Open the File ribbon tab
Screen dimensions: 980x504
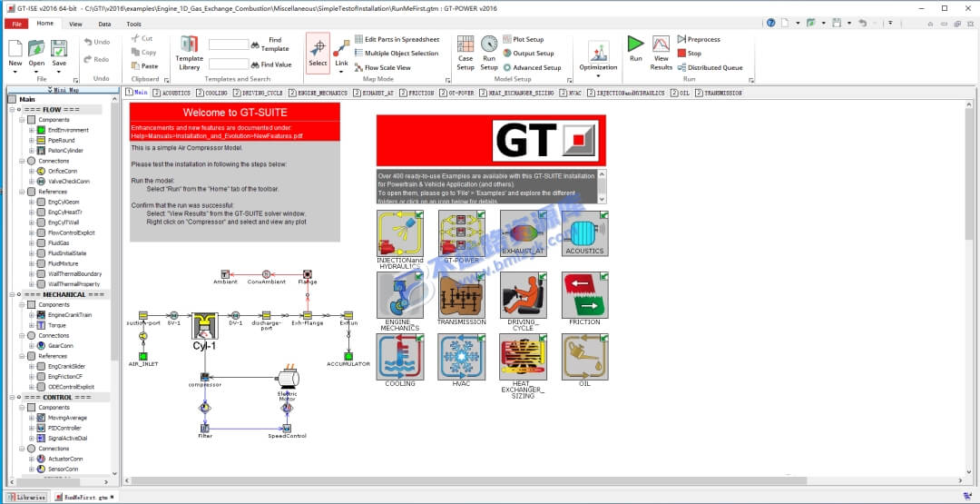point(16,24)
